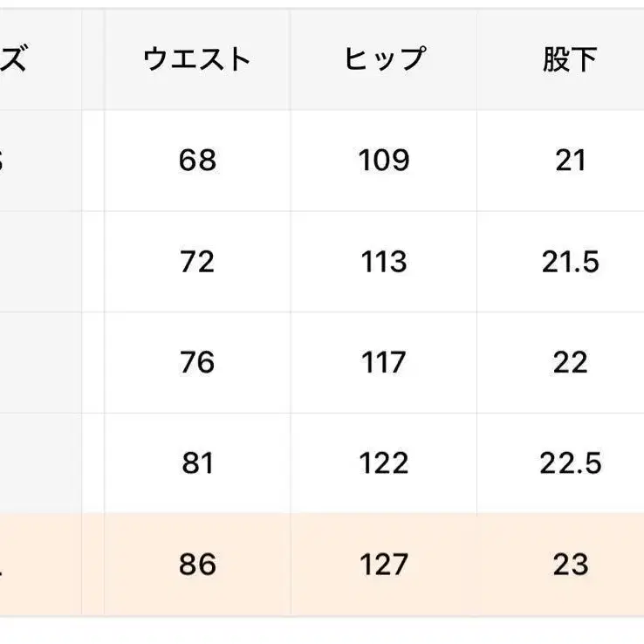Viewport: 644px width, 644px height.
Task: Select the waist value 68
Action: click(x=197, y=161)
